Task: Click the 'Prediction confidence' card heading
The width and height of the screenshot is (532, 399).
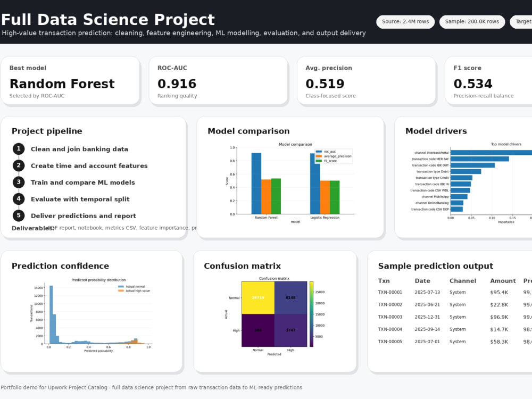Action: tap(61, 265)
